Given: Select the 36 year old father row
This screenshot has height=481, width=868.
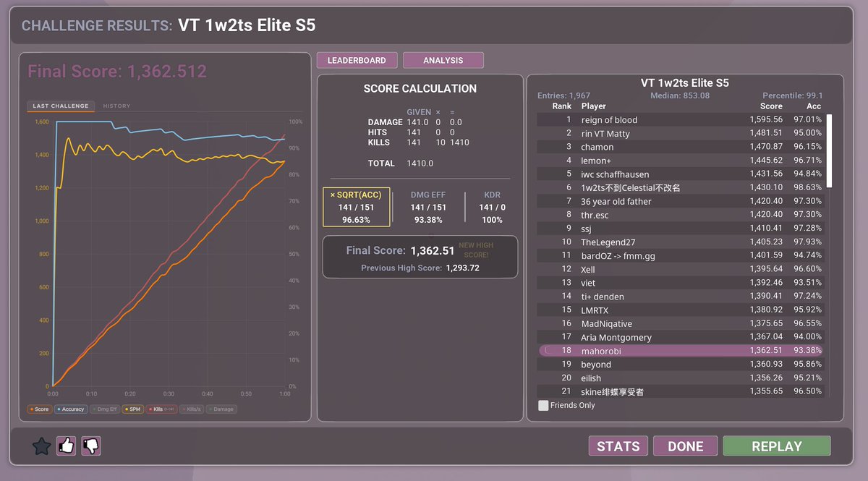Looking at the screenshot, I should (682, 201).
